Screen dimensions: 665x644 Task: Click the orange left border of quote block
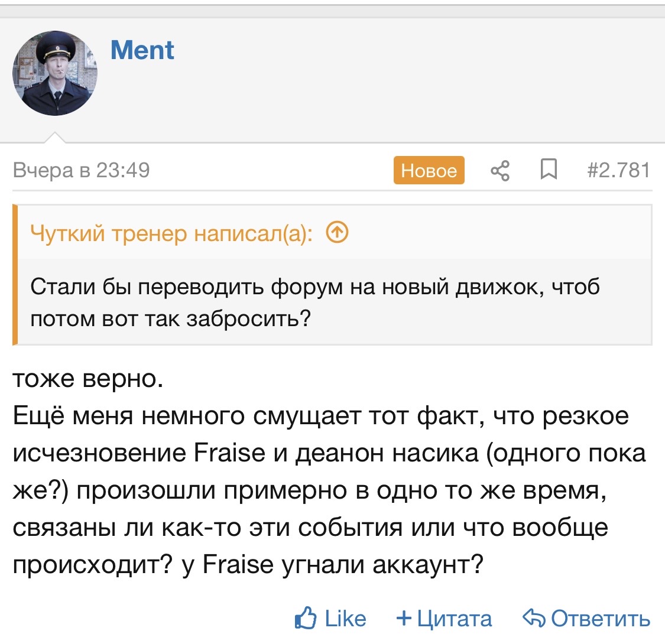[15, 274]
